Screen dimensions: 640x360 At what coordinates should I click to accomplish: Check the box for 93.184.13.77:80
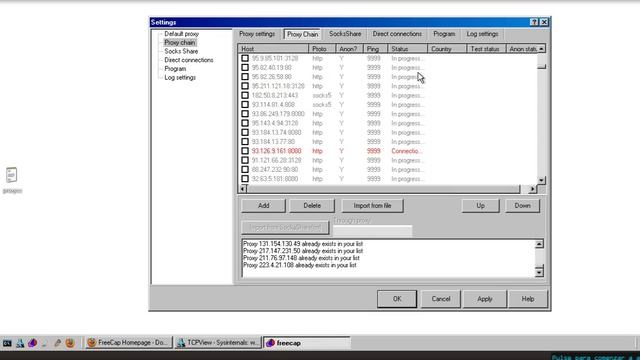click(245, 142)
